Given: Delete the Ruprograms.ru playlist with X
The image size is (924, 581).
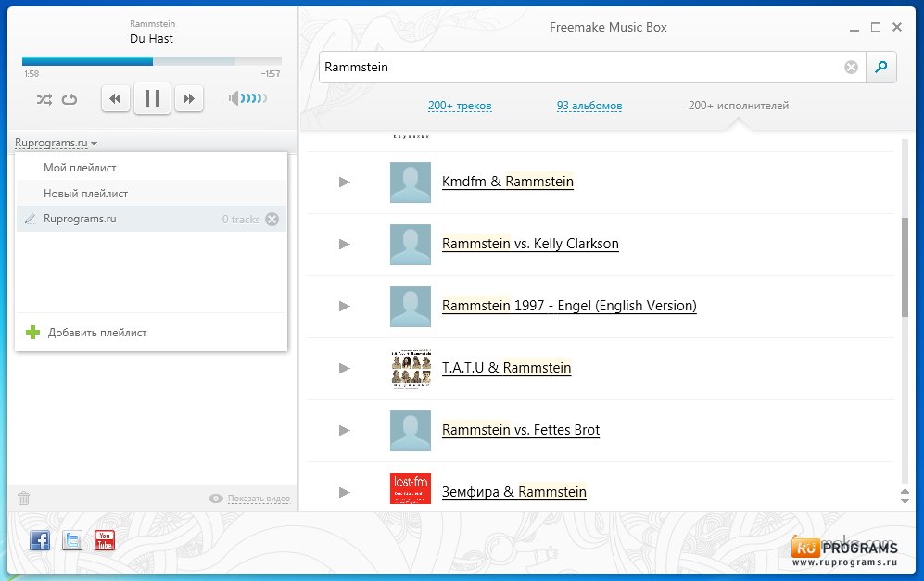Looking at the screenshot, I should 272,220.
